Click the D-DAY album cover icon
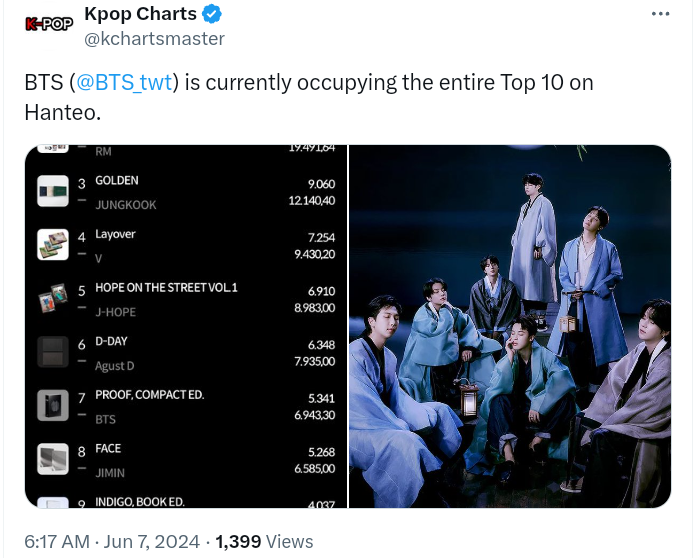Image resolution: width=693 pixels, height=558 pixels. 53,352
